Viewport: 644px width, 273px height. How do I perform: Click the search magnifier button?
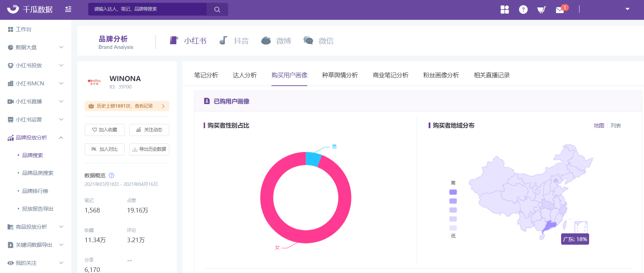pyautogui.click(x=217, y=9)
